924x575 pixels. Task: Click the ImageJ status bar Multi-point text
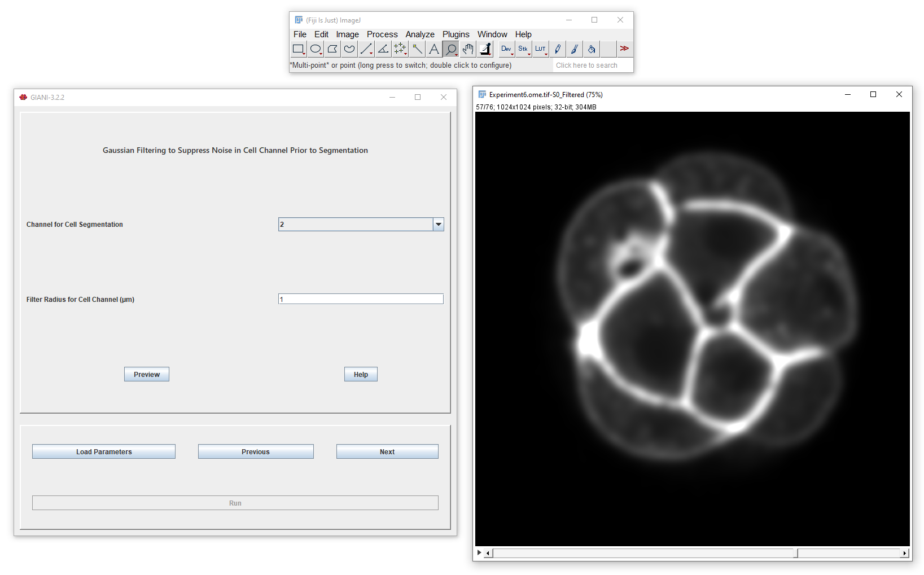coord(401,65)
